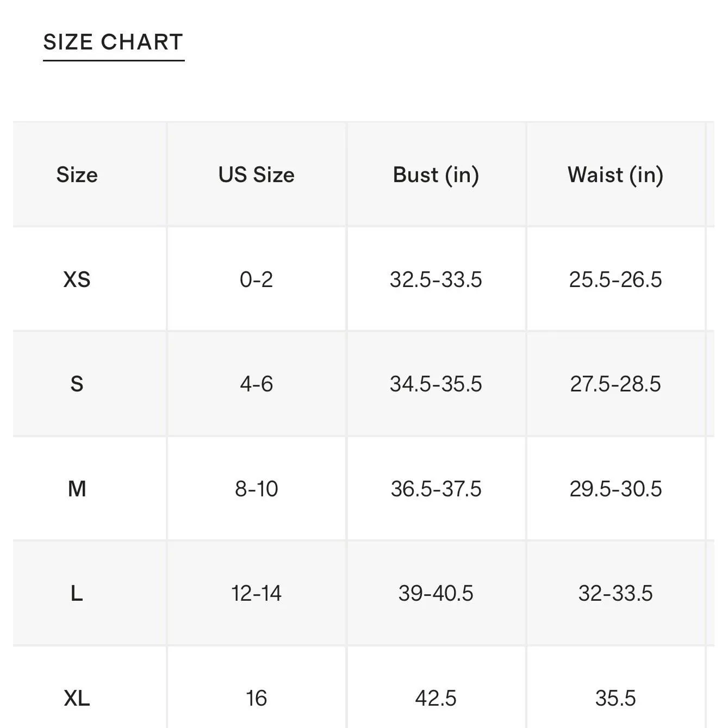Click the 12-14 US size cell

pyautogui.click(x=257, y=593)
